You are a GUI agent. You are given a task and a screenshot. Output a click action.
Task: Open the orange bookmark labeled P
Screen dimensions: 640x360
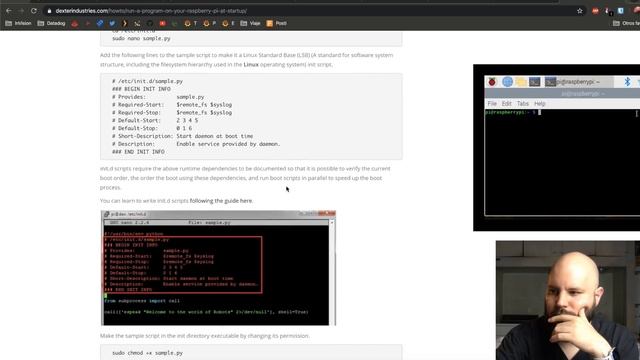[x=209, y=23]
